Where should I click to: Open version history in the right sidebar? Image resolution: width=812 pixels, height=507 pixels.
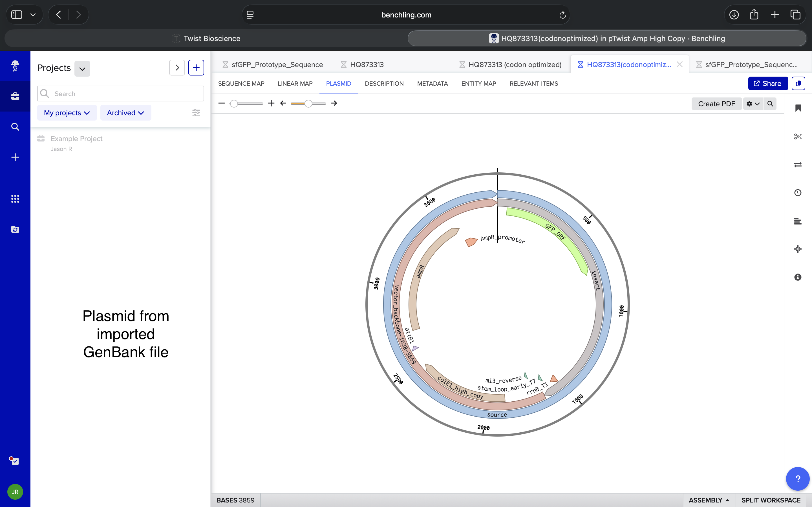pos(798,192)
